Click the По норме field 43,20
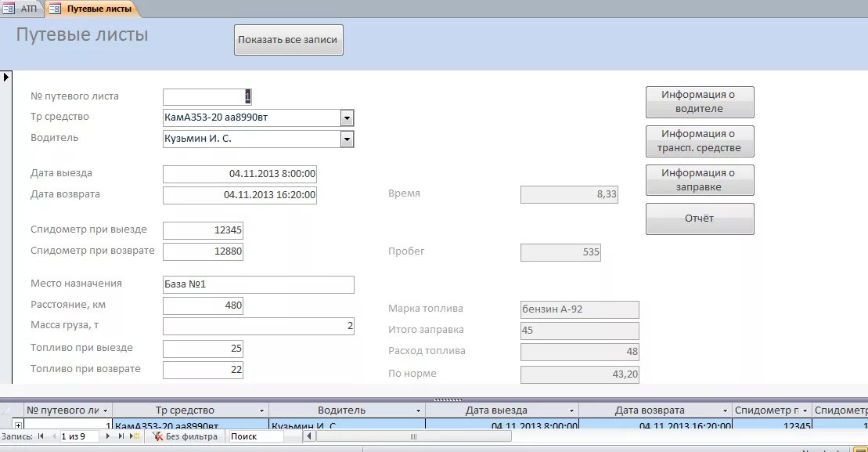 580,374
